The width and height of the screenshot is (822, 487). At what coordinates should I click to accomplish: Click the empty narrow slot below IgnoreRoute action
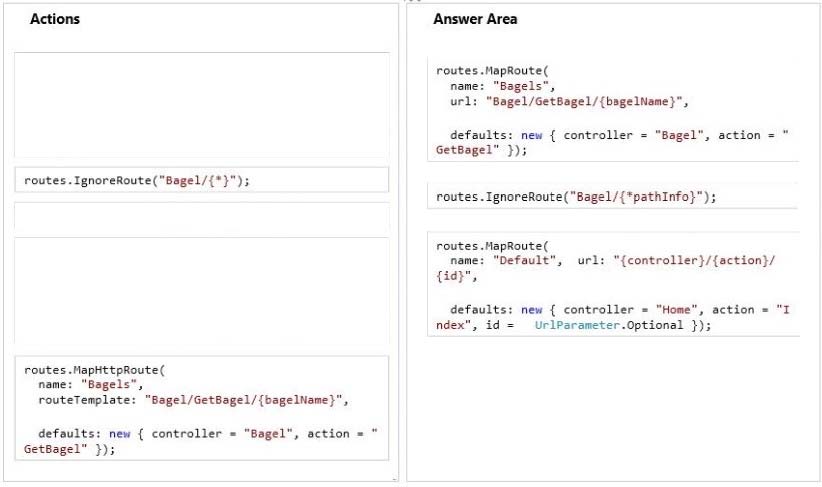point(202,219)
